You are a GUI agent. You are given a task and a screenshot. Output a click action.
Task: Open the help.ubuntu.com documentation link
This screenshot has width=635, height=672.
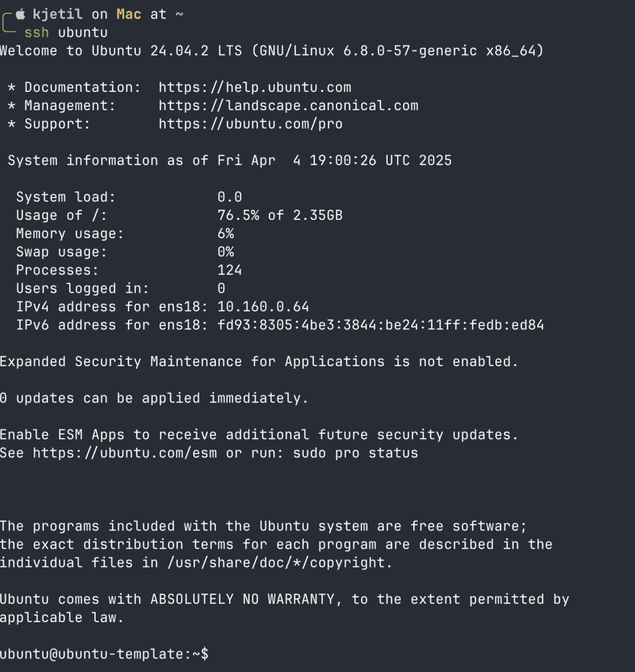[x=255, y=87]
